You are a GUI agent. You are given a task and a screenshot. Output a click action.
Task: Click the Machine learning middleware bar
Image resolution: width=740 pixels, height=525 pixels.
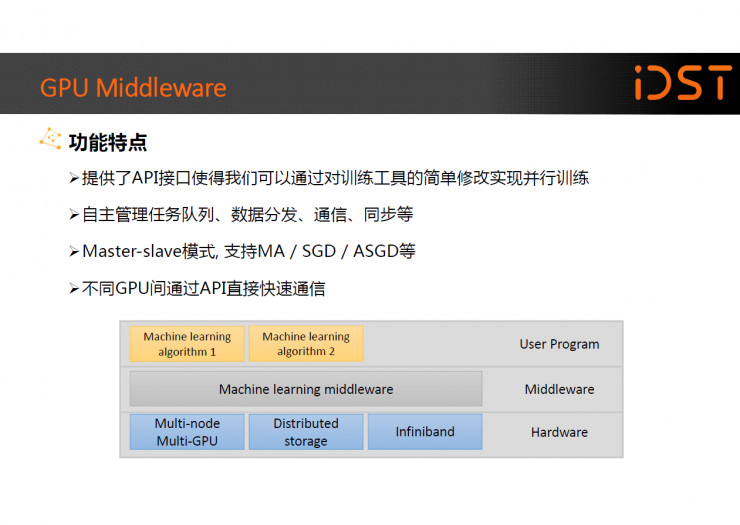[x=306, y=389]
